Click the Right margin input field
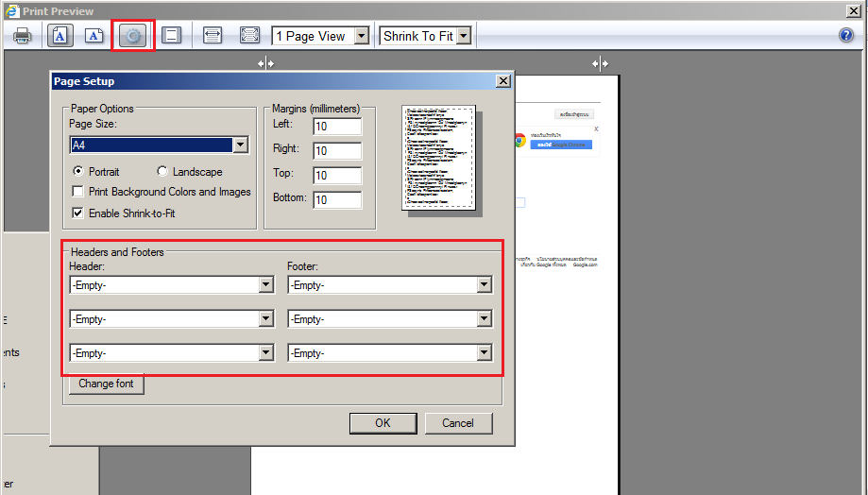 337,150
